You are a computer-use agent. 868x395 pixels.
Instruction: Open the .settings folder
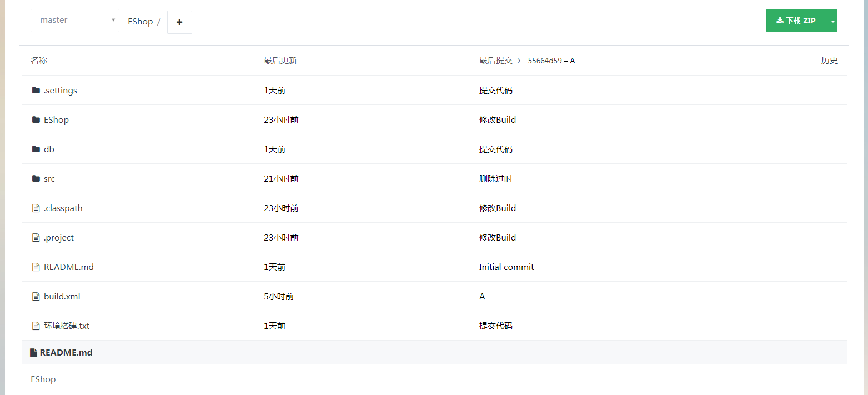(61, 90)
